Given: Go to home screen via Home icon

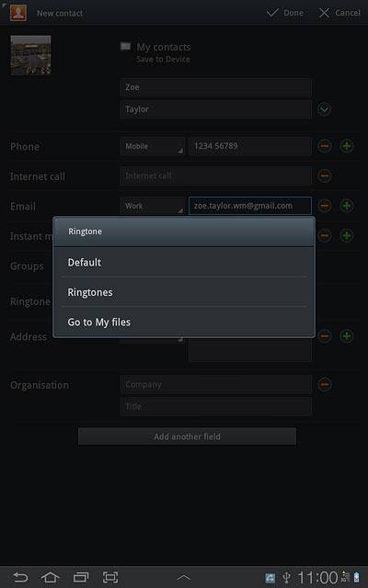Looking at the screenshot, I should (x=51, y=577).
